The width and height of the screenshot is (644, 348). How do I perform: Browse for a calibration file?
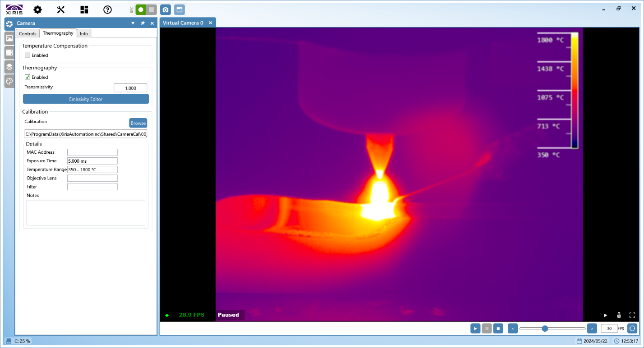[138, 123]
